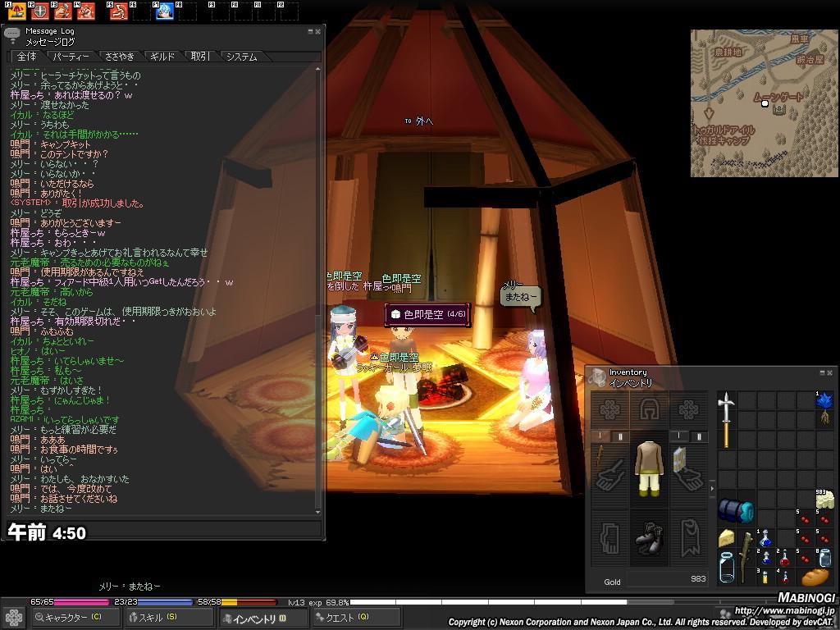840x630 pixels.
Task: Click the 色即是空 (4/6) party banner
Action: [x=427, y=314]
